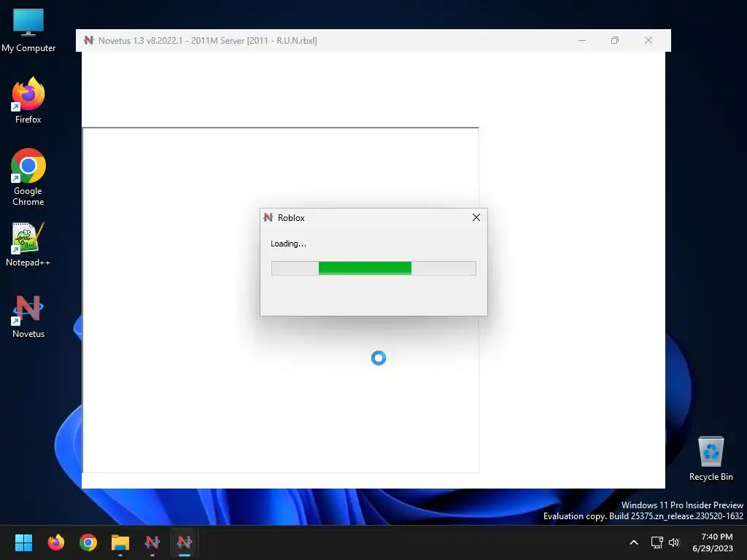Open File Explorer from the taskbar
This screenshot has width=747, height=560.
tap(120, 542)
